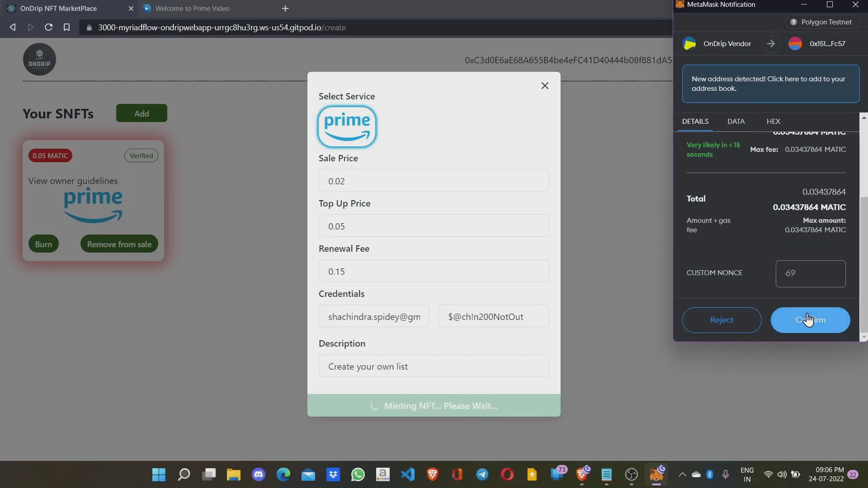The height and width of the screenshot is (488, 868).
Task: Open Wi-Fi settings in system tray
Action: (x=768, y=474)
